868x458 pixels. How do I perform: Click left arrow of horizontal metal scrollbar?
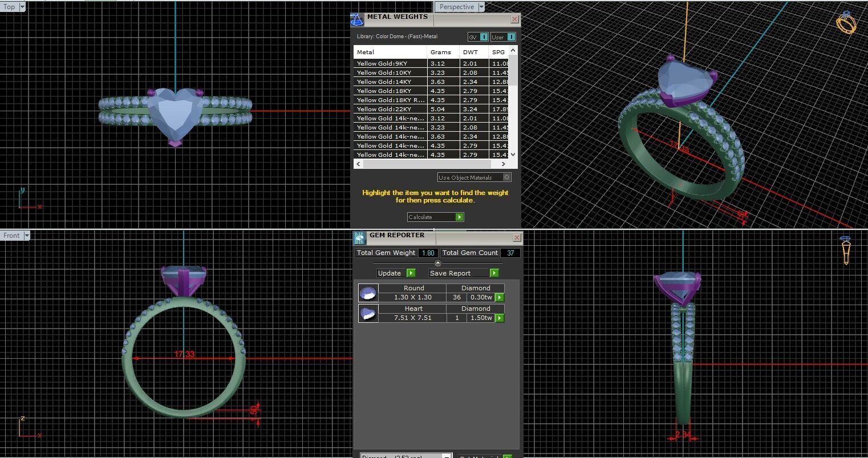(x=358, y=164)
